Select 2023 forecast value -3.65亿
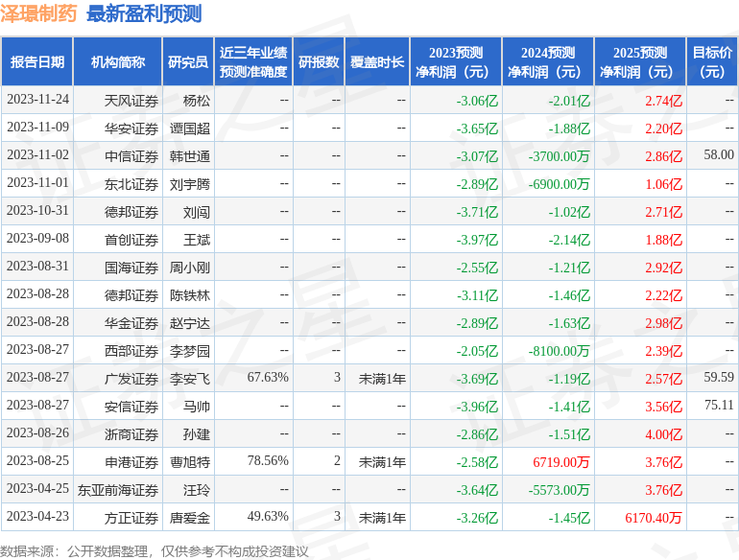Image resolution: width=739 pixels, height=560 pixels. coord(477,128)
